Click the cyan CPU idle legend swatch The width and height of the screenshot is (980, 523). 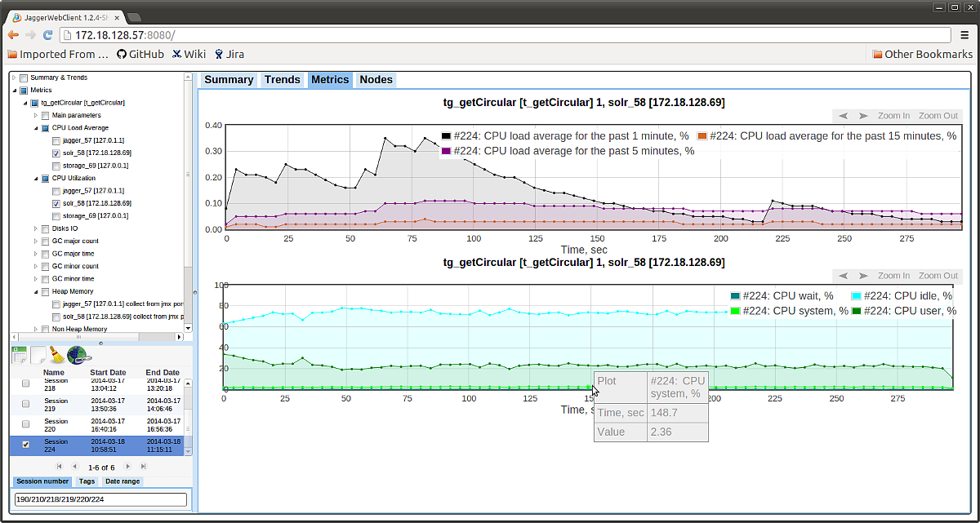(x=857, y=296)
